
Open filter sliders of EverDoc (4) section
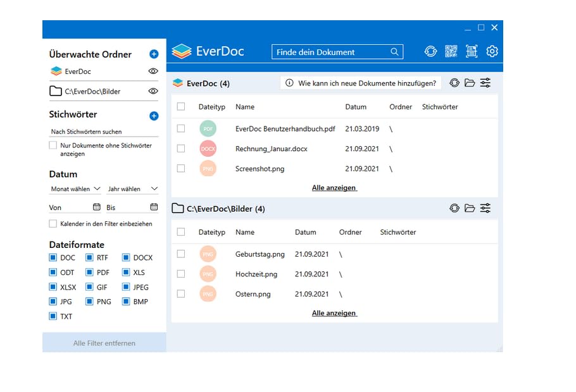[x=485, y=83]
